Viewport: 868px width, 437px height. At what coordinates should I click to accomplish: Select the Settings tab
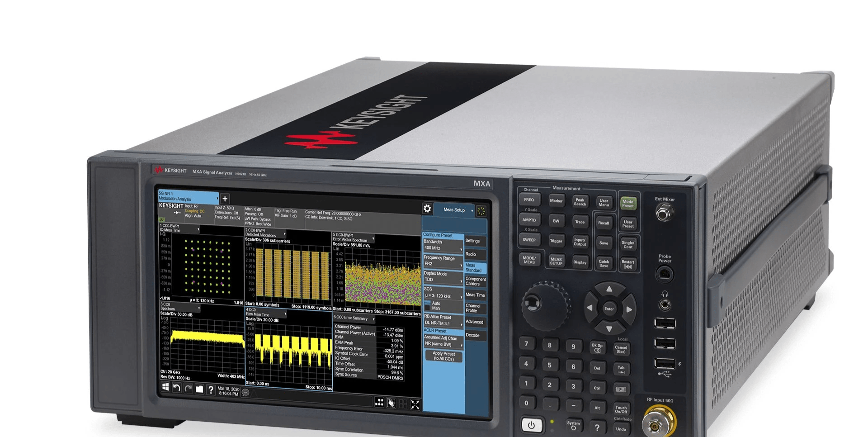(x=475, y=241)
